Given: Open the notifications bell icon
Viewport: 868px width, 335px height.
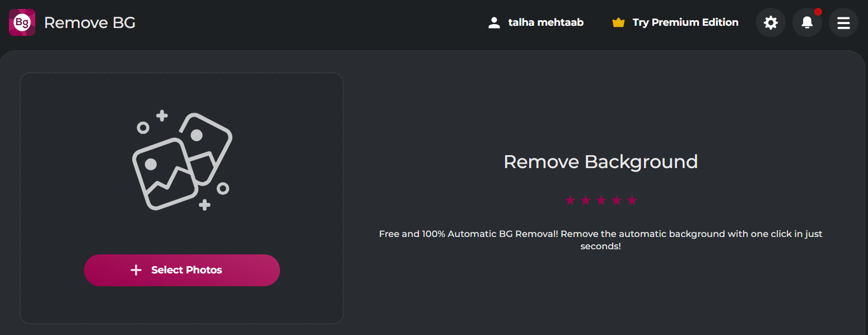Looking at the screenshot, I should coord(807,22).
